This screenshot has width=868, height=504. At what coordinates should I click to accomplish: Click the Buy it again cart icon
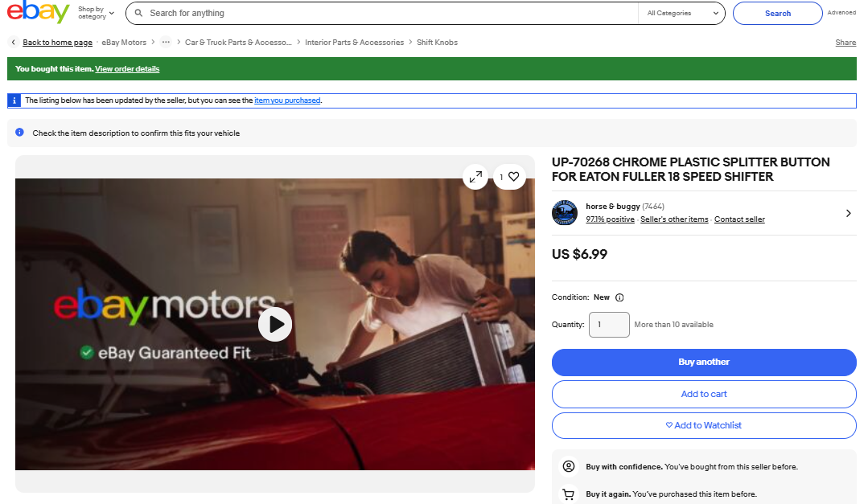(x=569, y=494)
